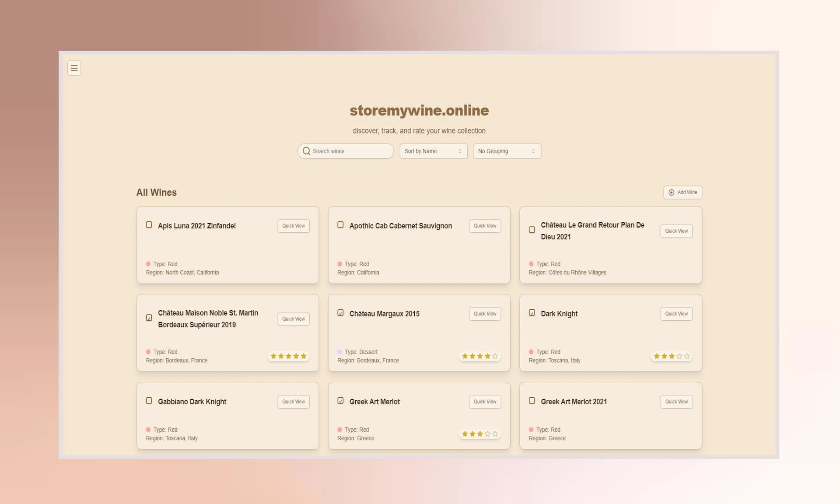Click first star on Château Maison Noble rating
840x504 pixels.
tap(273, 356)
